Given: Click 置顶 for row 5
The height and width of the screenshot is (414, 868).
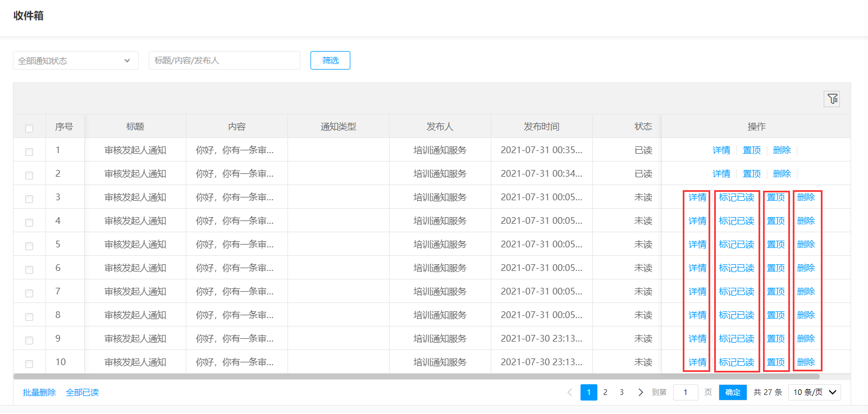Looking at the screenshot, I should tap(776, 244).
